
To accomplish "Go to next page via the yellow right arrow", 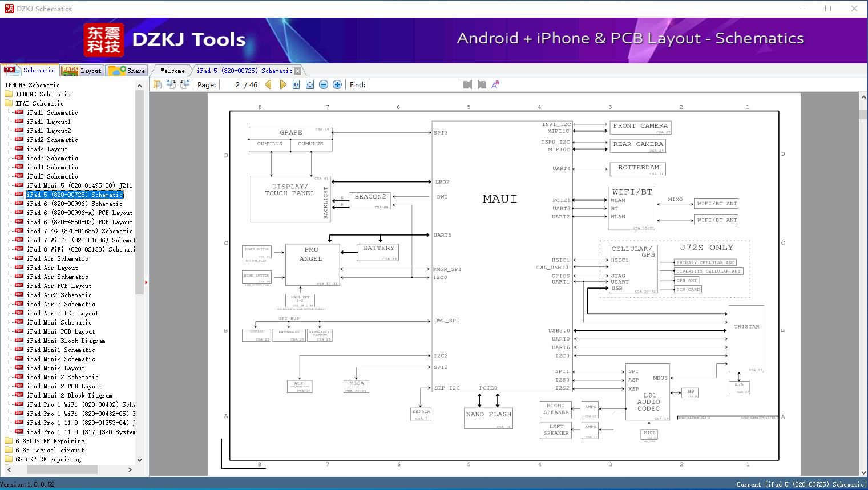I will click(283, 84).
